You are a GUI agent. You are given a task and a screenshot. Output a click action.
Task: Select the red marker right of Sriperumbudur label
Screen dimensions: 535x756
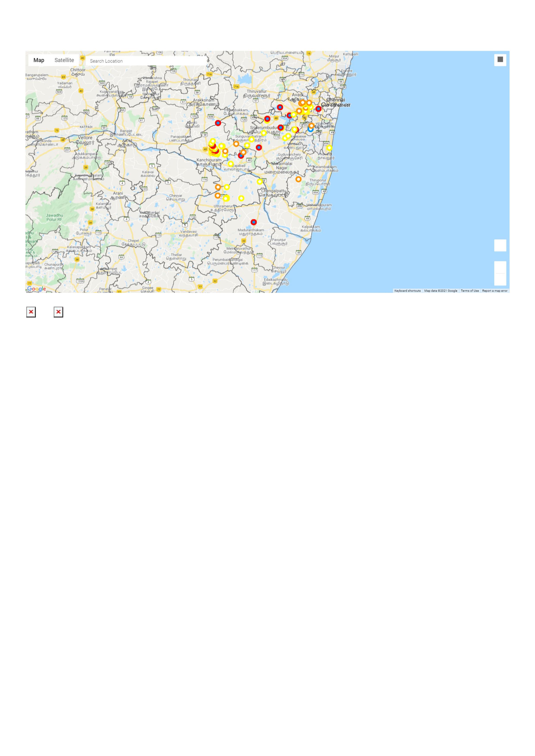(x=280, y=128)
